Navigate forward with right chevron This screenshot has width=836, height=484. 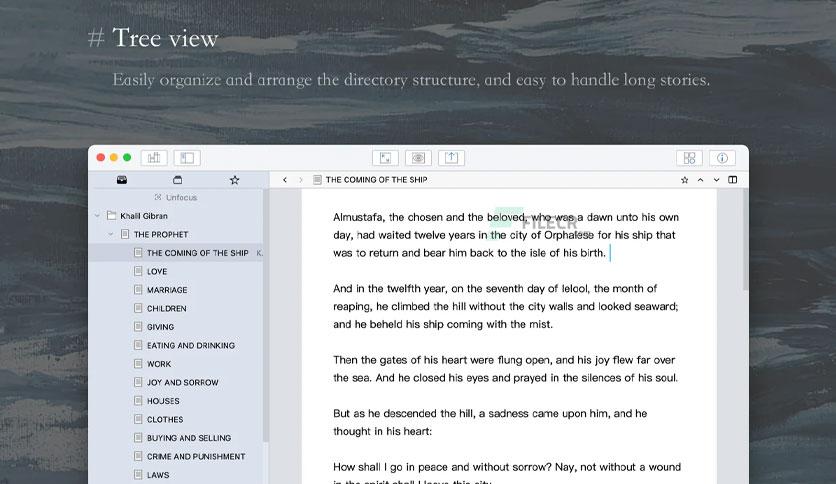pos(301,180)
